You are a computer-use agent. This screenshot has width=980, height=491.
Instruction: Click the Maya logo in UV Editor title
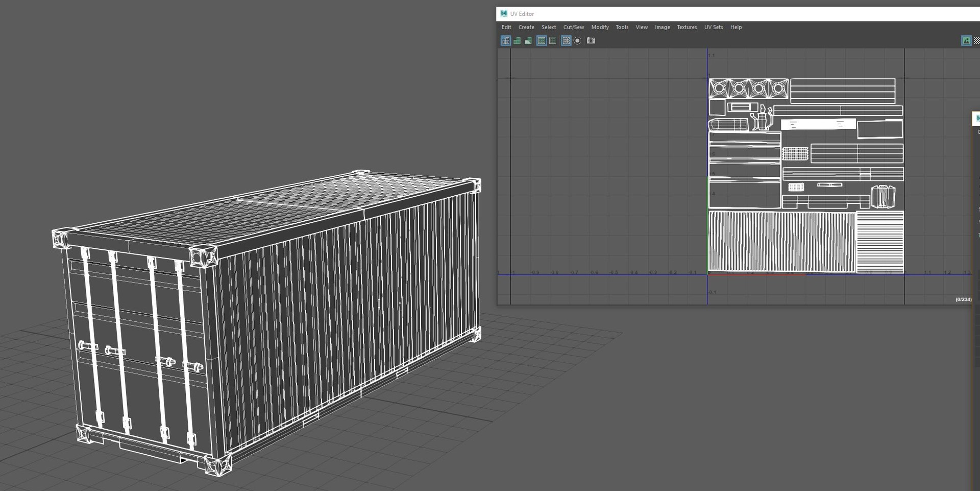pyautogui.click(x=504, y=14)
